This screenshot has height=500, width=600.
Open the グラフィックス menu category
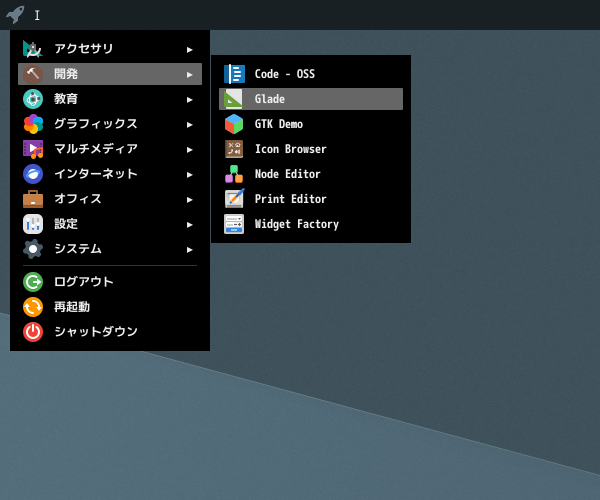click(110, 124)
